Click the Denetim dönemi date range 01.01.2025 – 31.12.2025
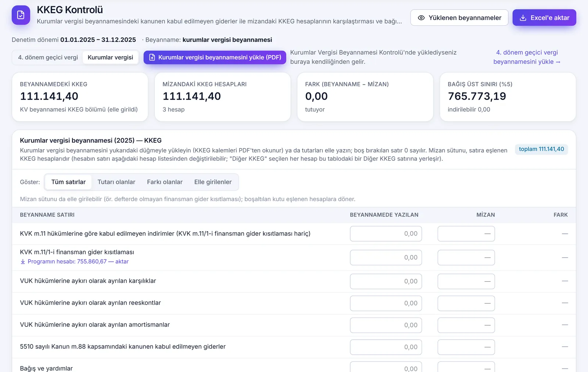 pos(98,40)
